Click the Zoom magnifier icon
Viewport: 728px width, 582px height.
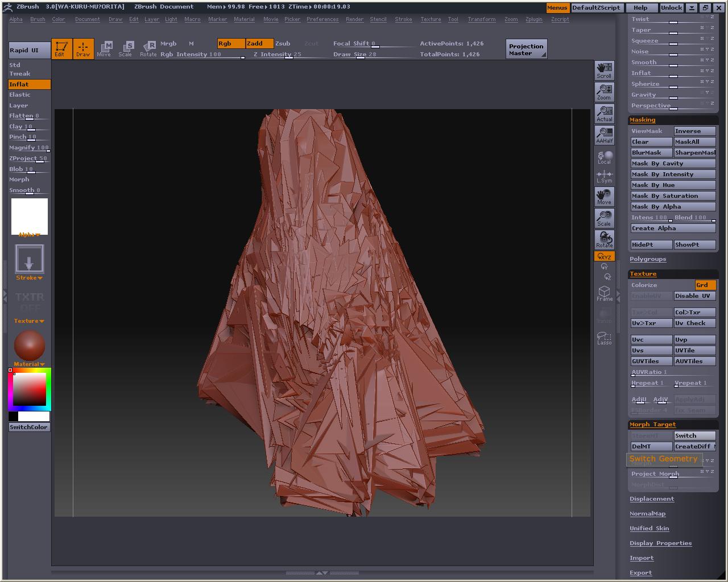604,92
